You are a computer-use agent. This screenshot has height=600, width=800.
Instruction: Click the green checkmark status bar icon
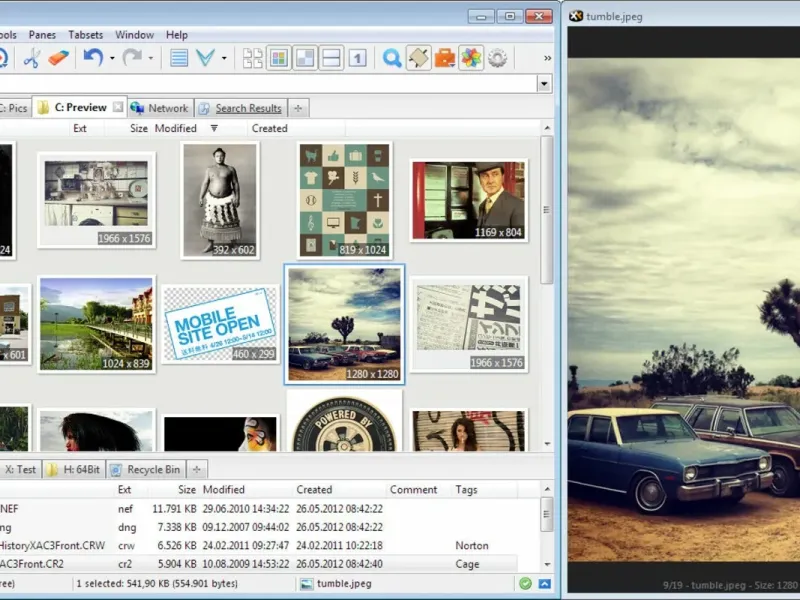point(526,583)
